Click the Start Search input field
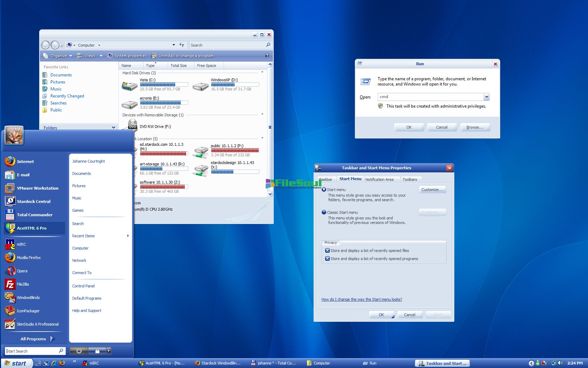 tap(31, 351)
